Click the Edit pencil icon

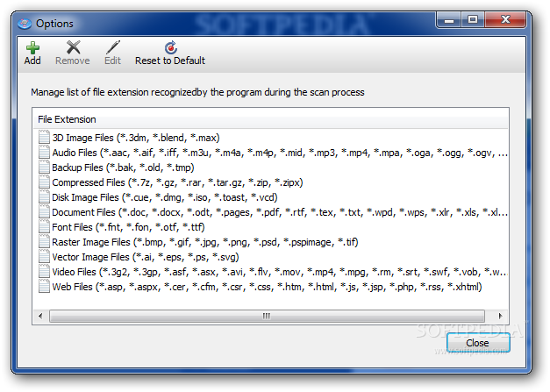(113, 47)
